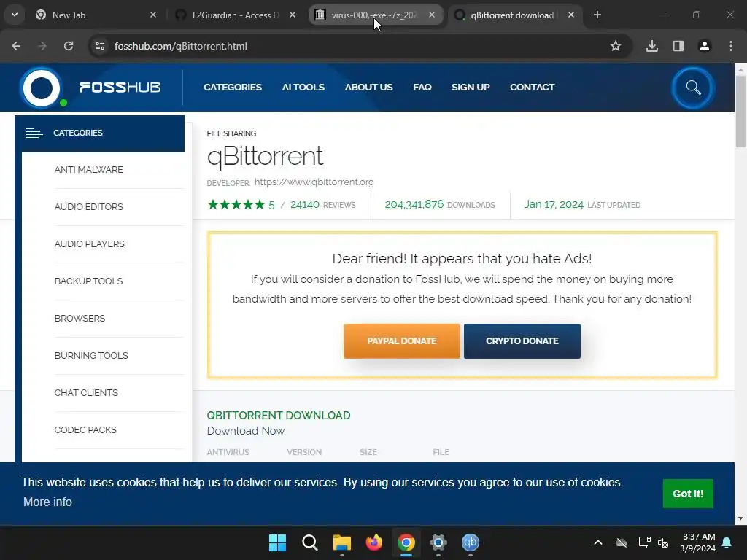Switch to the virus-000 exe 7z tab
The image size is (747, 560).
[x=376, y=15]
